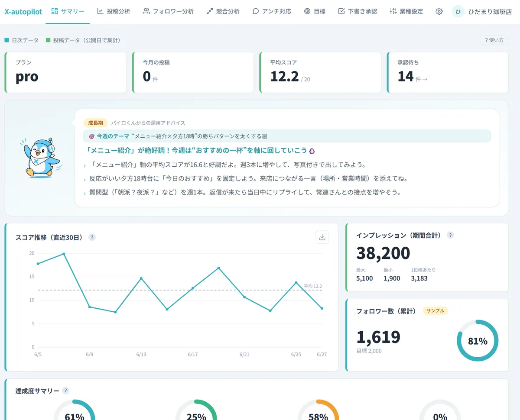Download the score trend chart
Image resolution: width=520 pixels, height=420 pixels.
322,237
